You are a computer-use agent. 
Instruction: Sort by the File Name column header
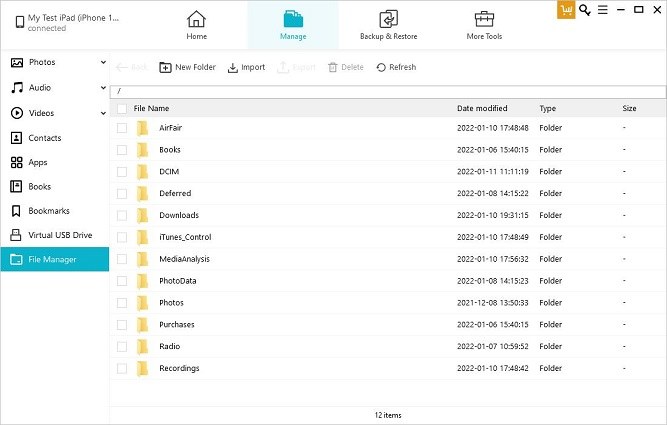pyautogui.click(x=151, y=108)
